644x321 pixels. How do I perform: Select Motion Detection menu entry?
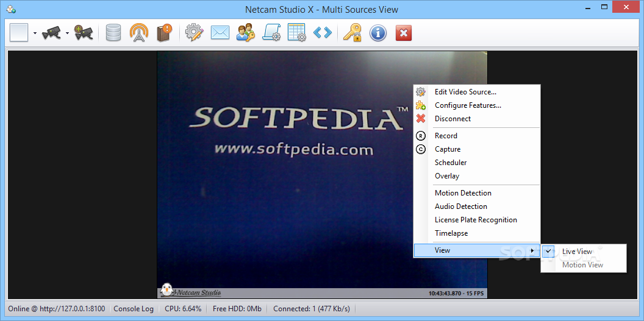tap(477, 192)
